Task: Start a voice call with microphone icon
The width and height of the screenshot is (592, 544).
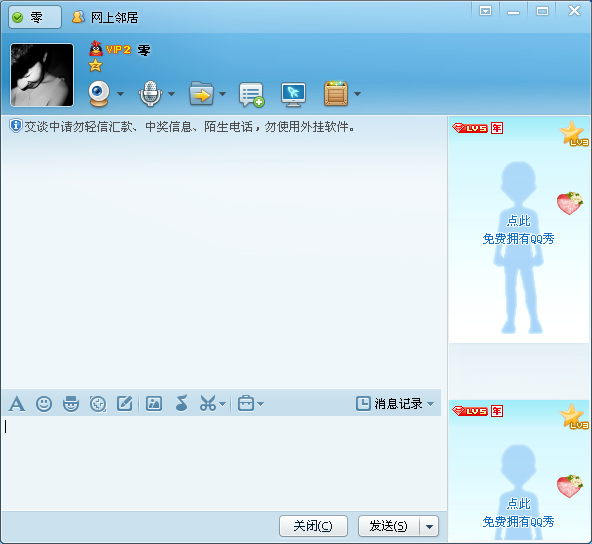Action: [150, 93]
